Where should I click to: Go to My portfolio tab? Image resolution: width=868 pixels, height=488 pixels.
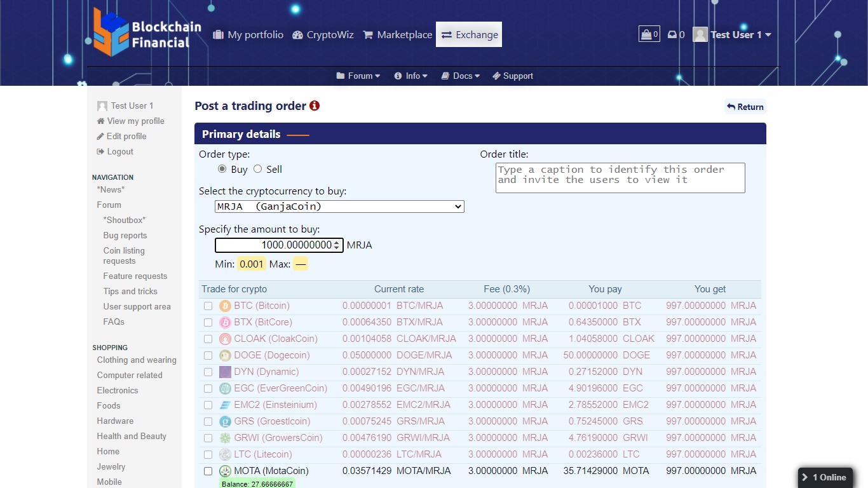tap(248, 35)
